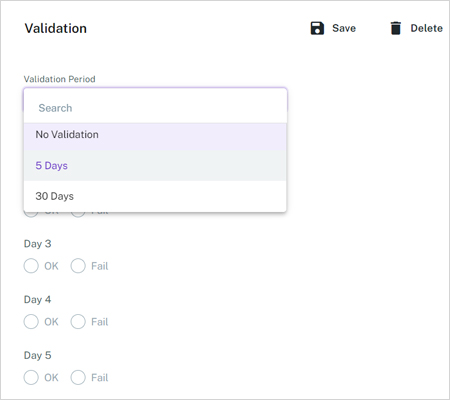Mark Day 5 as Fail

[78, 377]
